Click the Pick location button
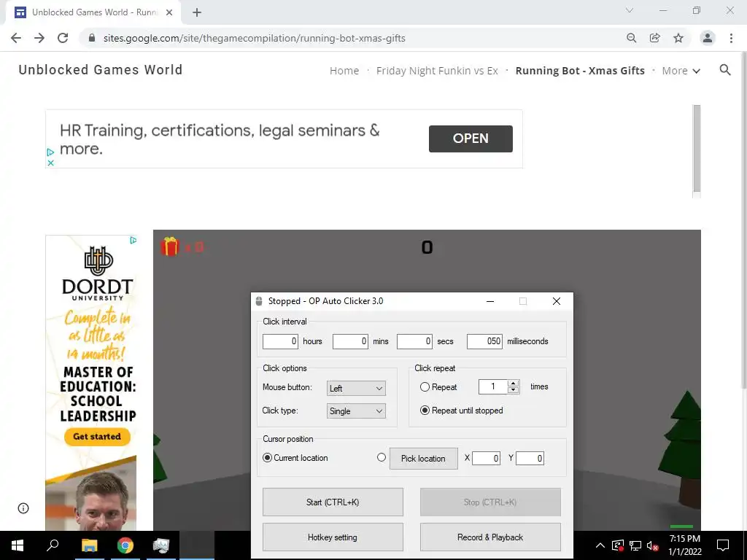The width and height of the screenshot is (747, 560). coord(424,458)
